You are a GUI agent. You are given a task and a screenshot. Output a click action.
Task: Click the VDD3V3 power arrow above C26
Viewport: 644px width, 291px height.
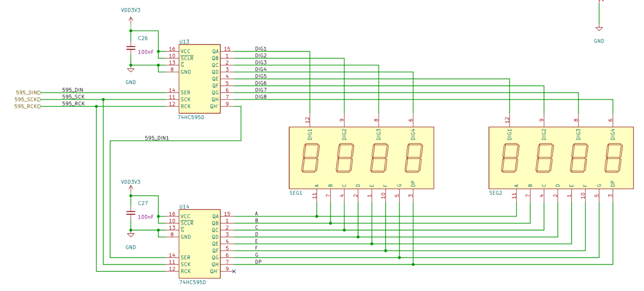(131, 20)
